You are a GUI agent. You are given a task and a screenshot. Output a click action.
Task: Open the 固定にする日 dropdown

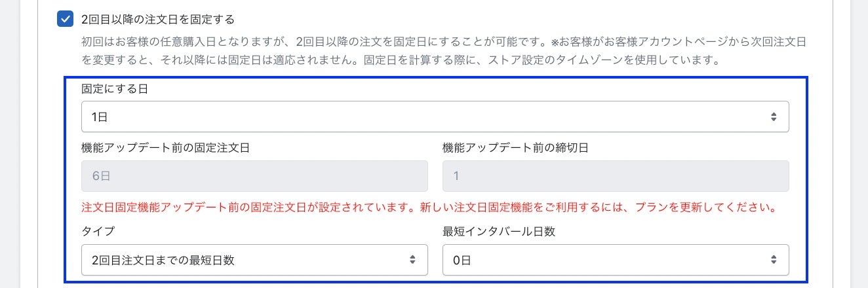click(x=435, y=117)
